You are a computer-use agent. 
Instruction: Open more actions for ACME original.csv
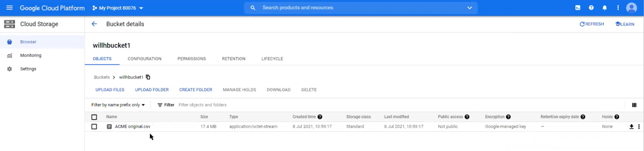(639, 126)
